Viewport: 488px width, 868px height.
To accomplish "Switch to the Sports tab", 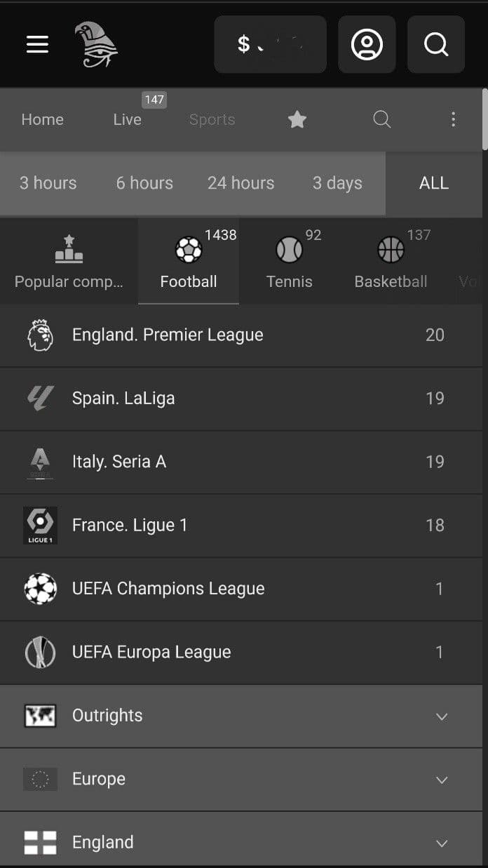I will point(212,119).
